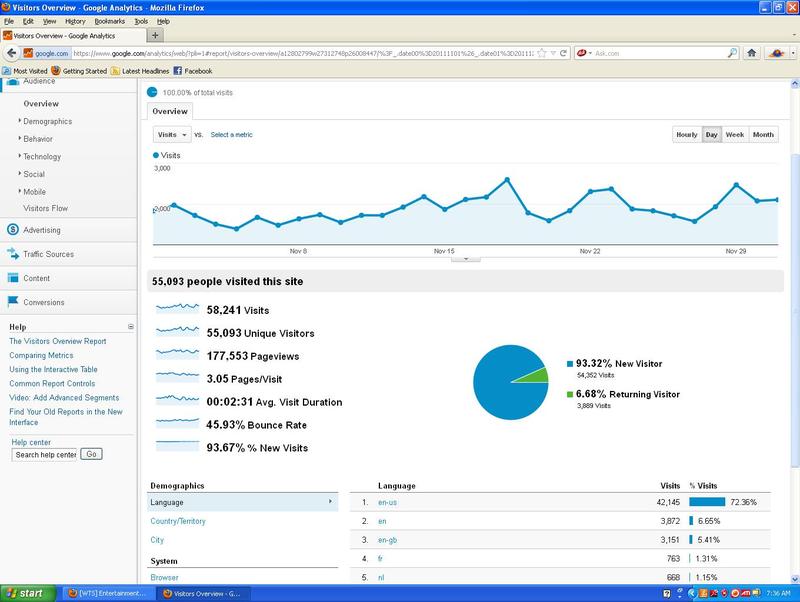
Task: Click the reload page icon in address bar
Action: coord(563,53)
